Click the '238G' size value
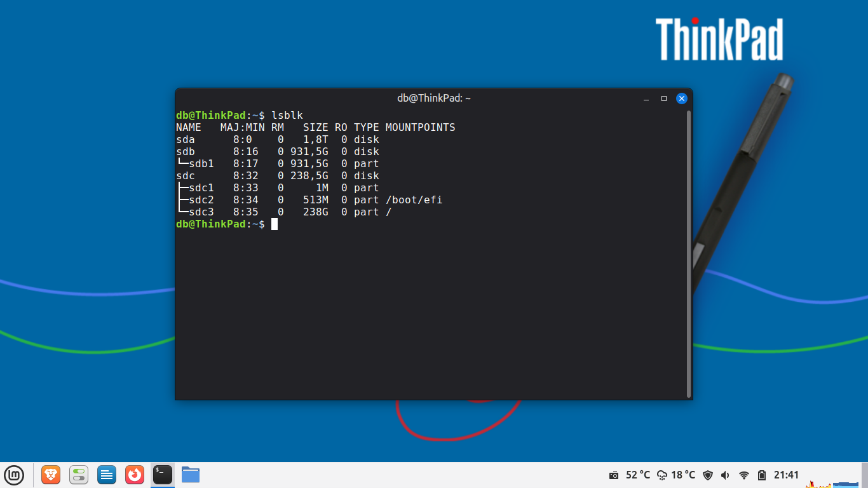Screen dimensions: 868x488 coord(316,212)
